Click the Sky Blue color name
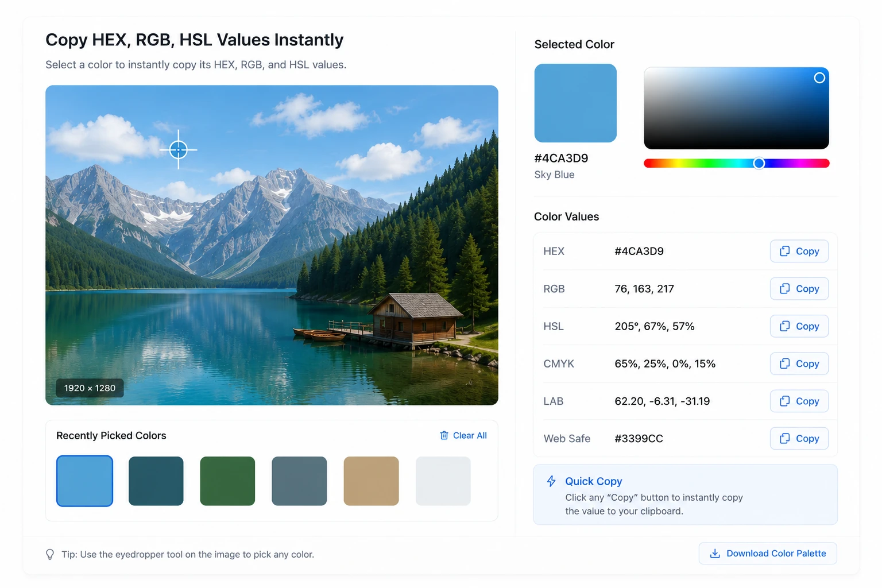Screen dimensions: 882x588 554,175
